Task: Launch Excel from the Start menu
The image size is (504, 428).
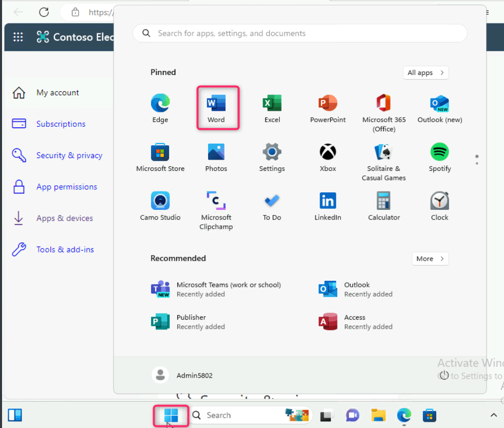Action: point(272,108)
